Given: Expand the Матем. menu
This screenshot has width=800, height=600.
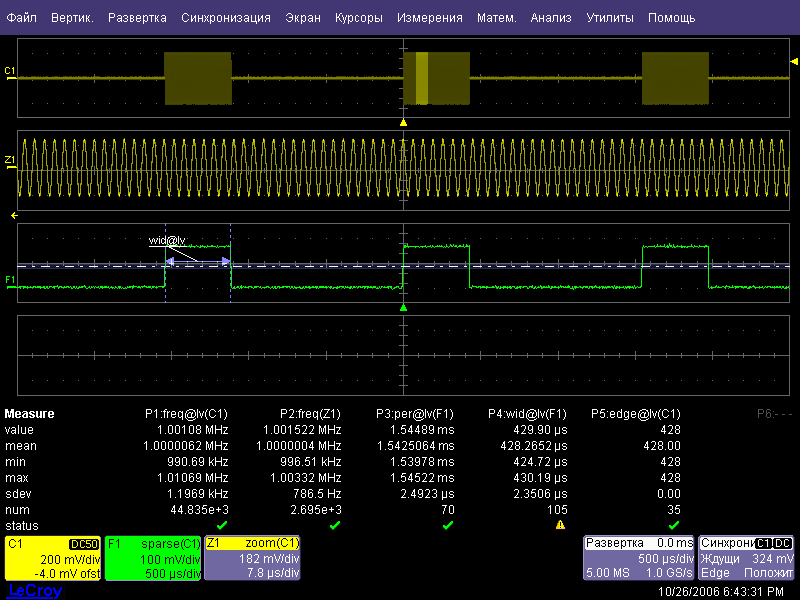Looking at the screenshot, I should tap(496, 18).
